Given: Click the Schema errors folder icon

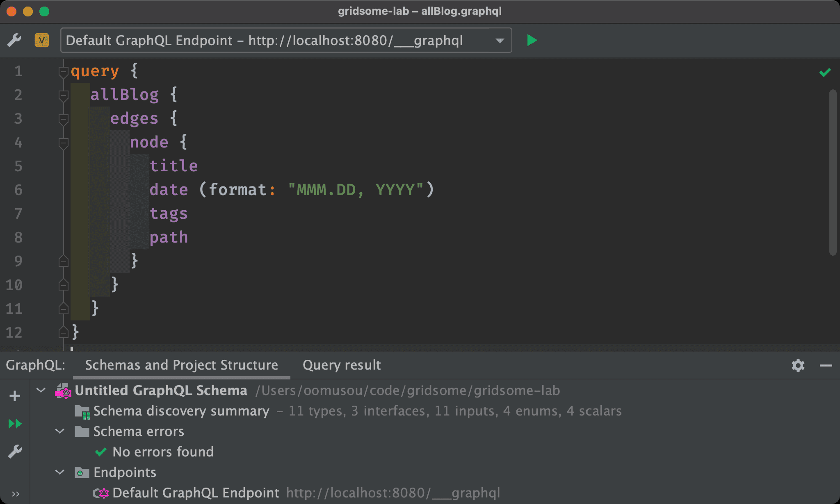Looking at the screenshot, I should point(82,431).
